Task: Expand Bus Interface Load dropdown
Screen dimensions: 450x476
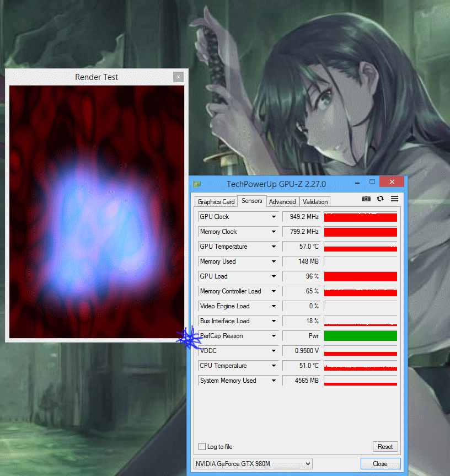Action: tap(274, 321)
